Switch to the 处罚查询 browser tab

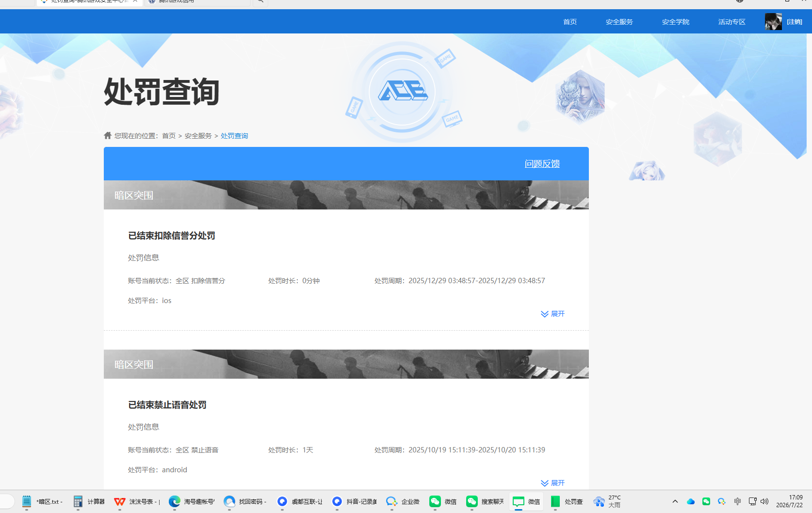(x=90, y=2)
